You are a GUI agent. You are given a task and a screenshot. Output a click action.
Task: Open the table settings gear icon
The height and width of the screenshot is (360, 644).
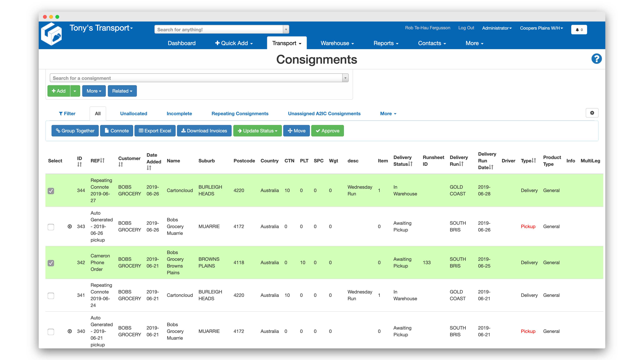tap(592, 113)
